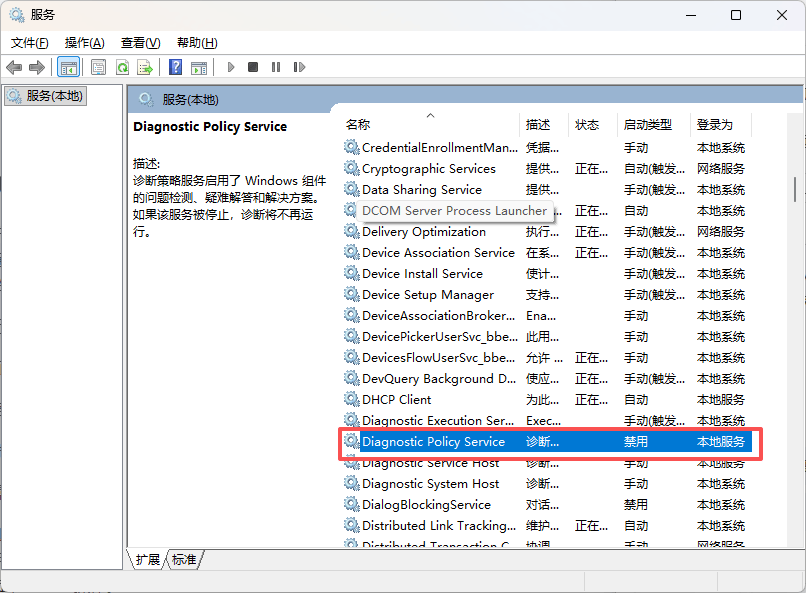Open the 帮助(H) menu

tap(197, 43)
